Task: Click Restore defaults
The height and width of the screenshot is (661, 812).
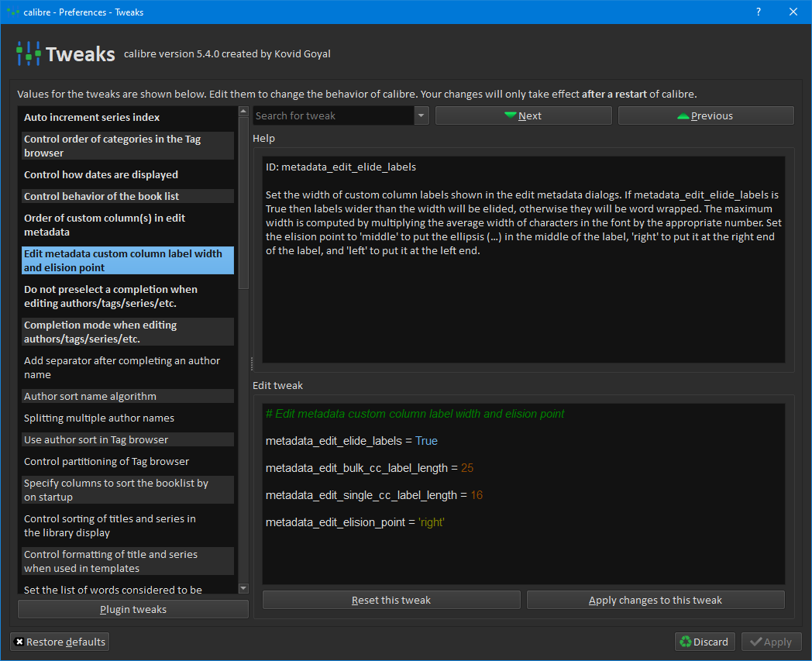Action: point(60,642)
